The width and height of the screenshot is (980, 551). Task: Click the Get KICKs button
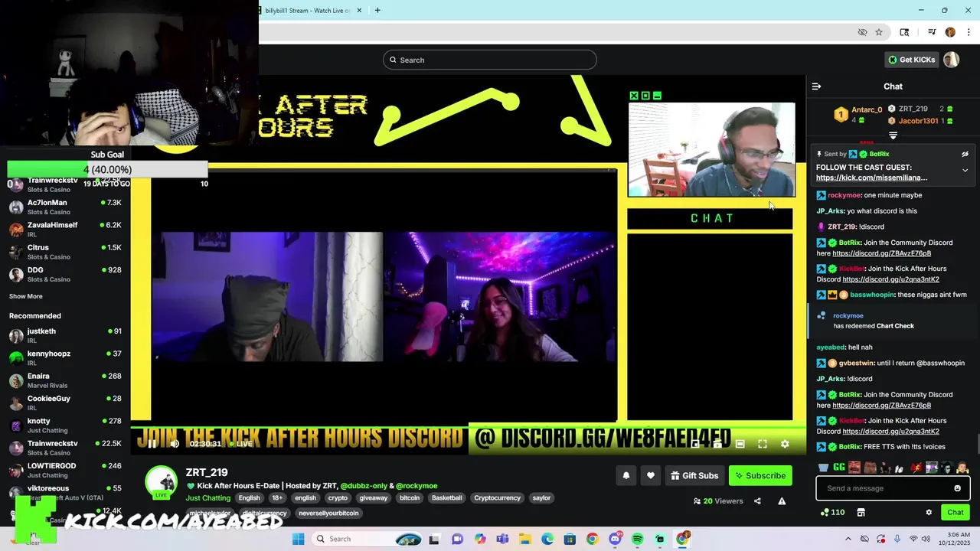(x=910, y=60)
